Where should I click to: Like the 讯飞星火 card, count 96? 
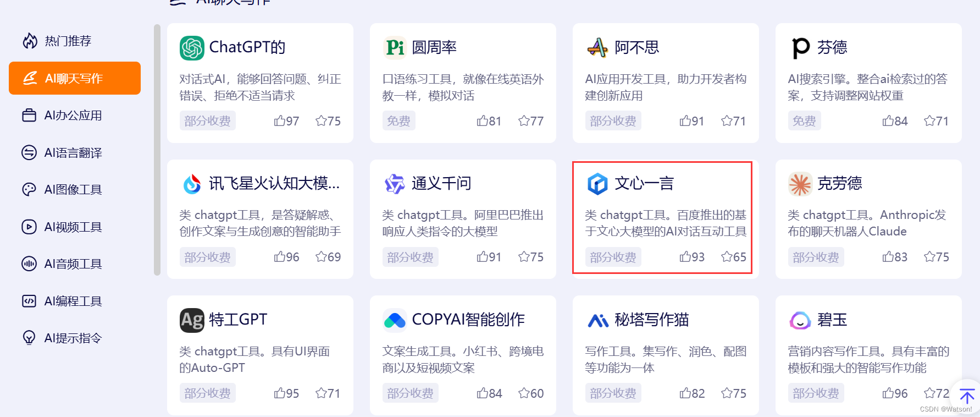coord(286,257)
